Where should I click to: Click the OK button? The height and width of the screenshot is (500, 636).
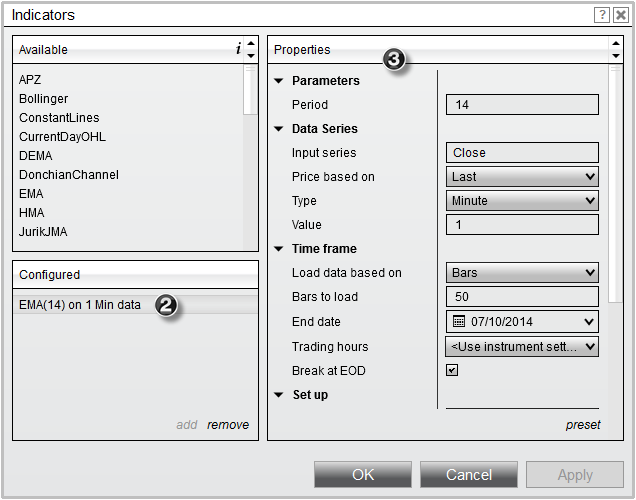(x=362, y=475)
